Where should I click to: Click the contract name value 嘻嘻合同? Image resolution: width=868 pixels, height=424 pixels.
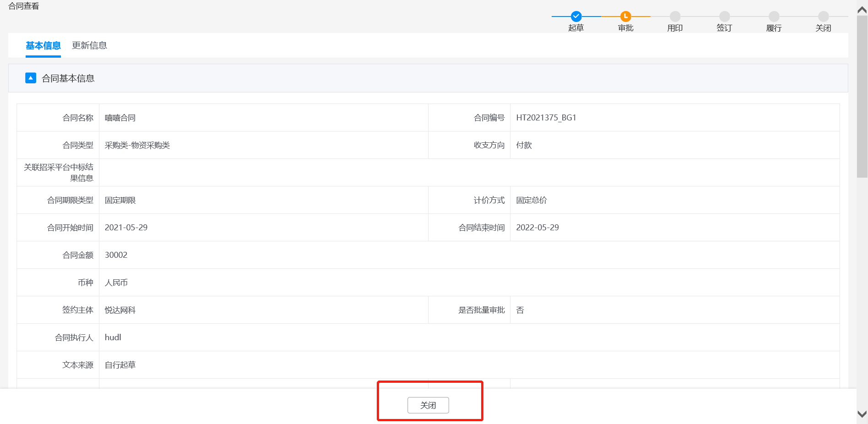tap(120, 118)
